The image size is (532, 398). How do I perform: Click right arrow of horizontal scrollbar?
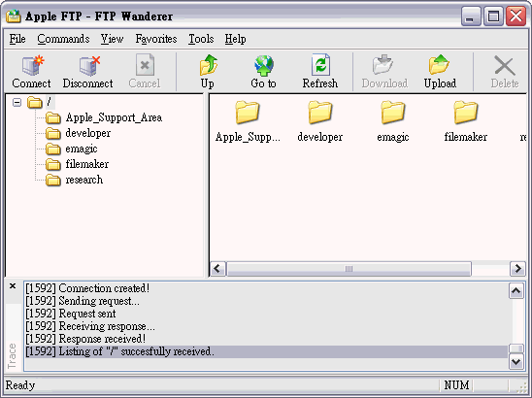tap(517, 269)
